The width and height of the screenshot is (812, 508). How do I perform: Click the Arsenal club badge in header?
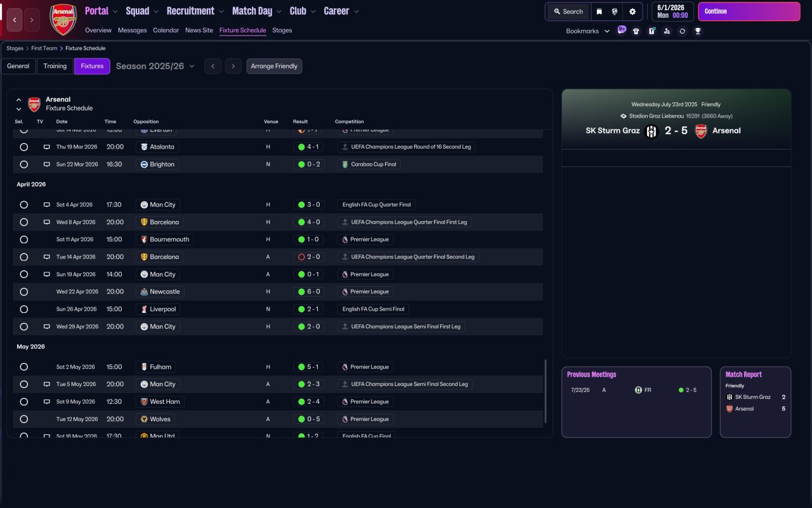(x=63, y=20)
